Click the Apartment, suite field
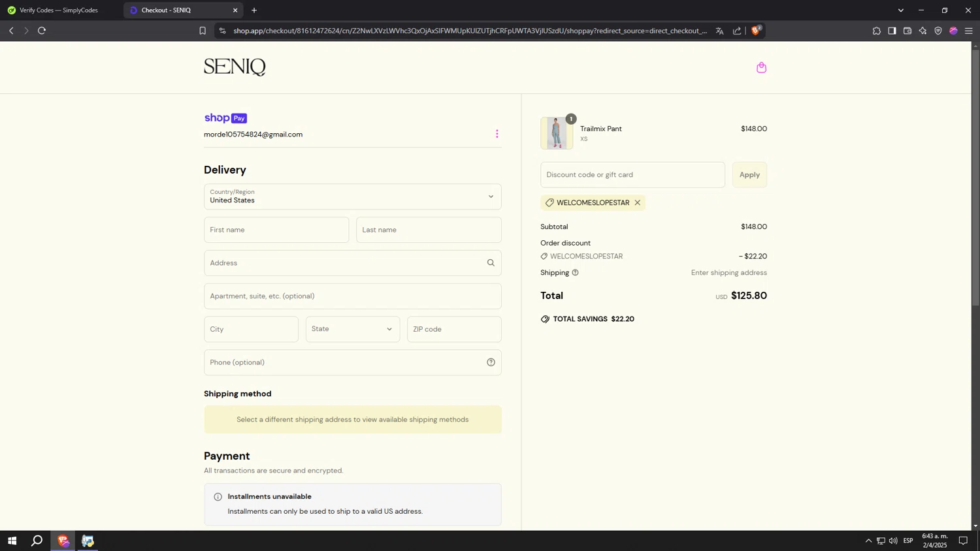980x551 pixels. click(x=353, y=296)
